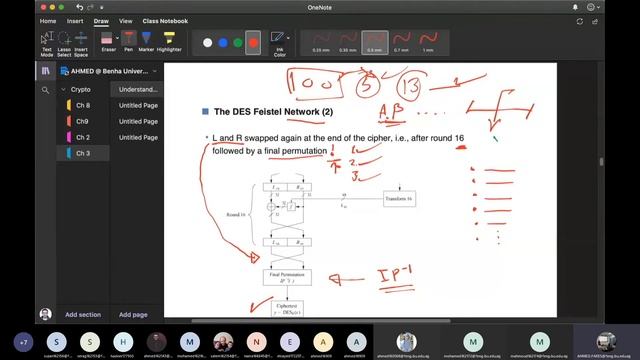Click the vertical scrollbar handle at right
The image size is (640, 360).
pyautogui.click(x=601, y=162)
